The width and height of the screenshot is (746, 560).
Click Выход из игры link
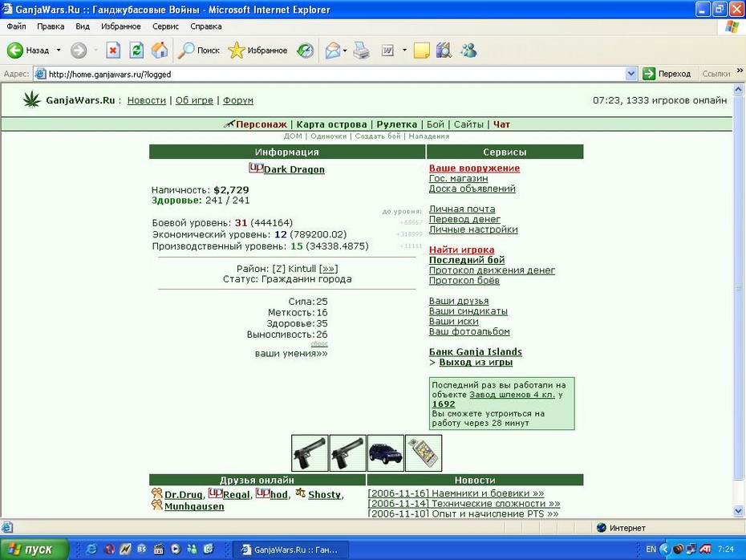tap(476, 362)
